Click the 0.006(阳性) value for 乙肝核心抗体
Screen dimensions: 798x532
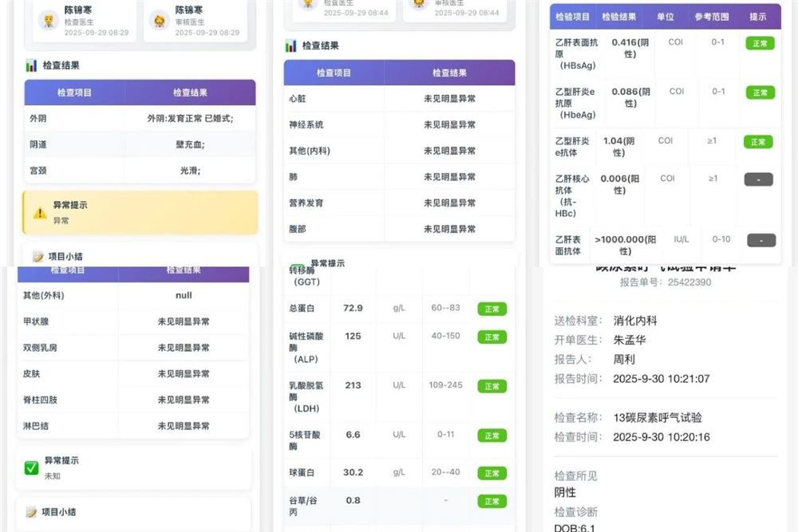(x=620, y=184)
